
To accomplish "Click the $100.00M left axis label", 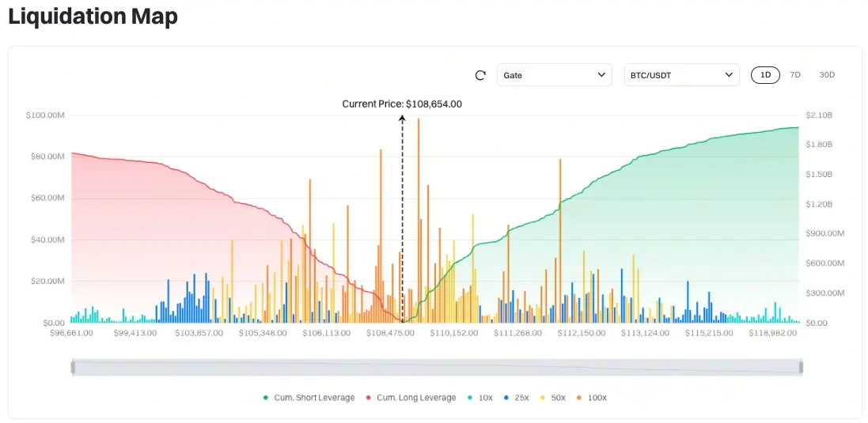I will tap(45, 115).
